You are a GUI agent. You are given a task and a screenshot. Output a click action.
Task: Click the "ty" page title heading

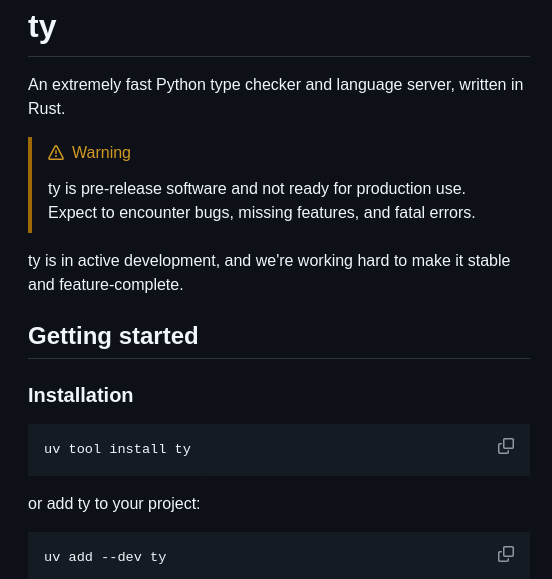point(42,27)
